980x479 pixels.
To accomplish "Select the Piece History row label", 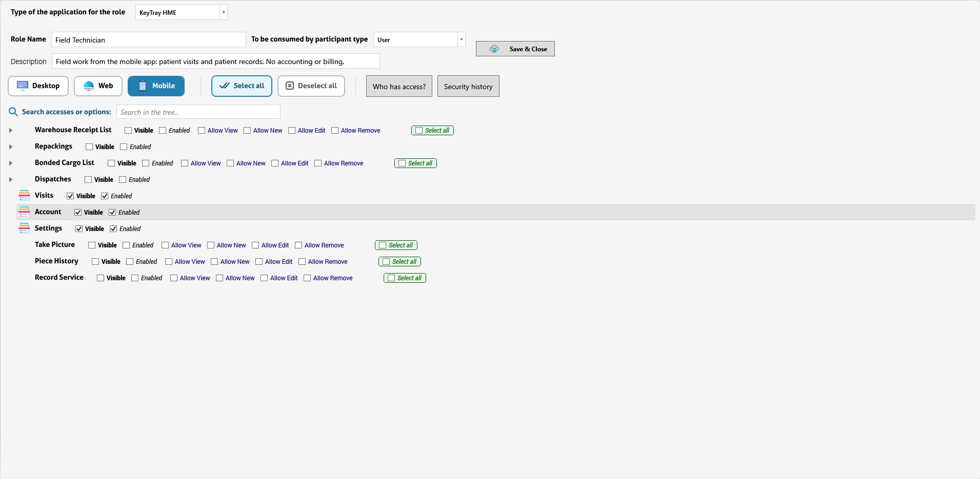I will pos(56,261).
